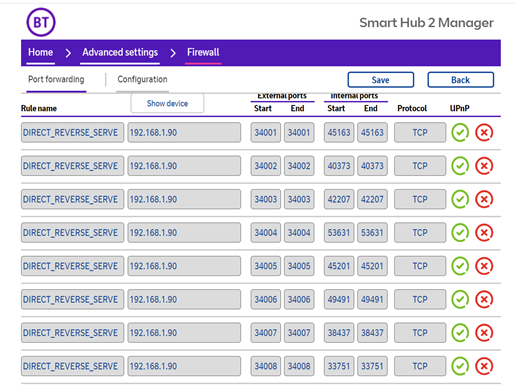Click IP address field in the 34005 row
Image resolution: width=515 pixels, height=389 pixels.
184,266
